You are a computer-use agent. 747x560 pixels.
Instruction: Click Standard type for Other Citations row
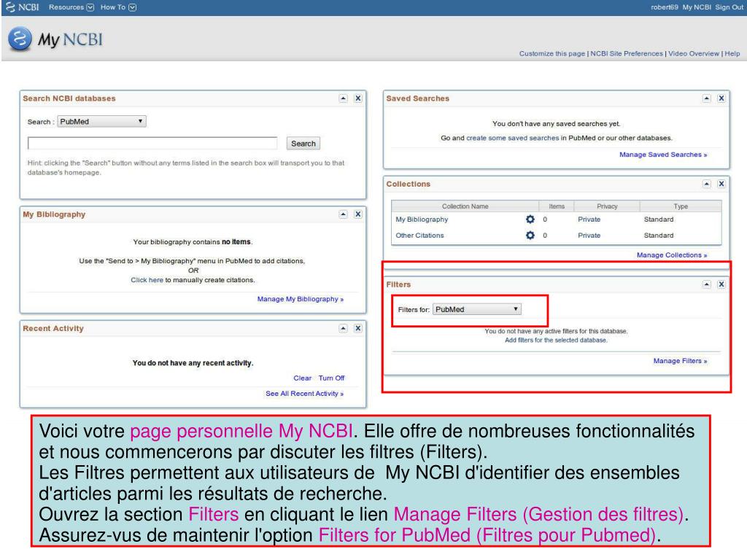pos(659,236)
